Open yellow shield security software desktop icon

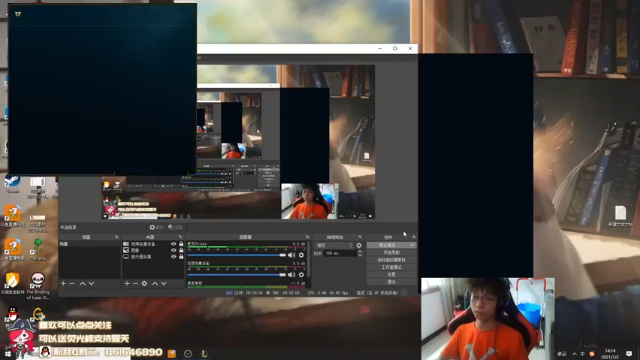12,283
